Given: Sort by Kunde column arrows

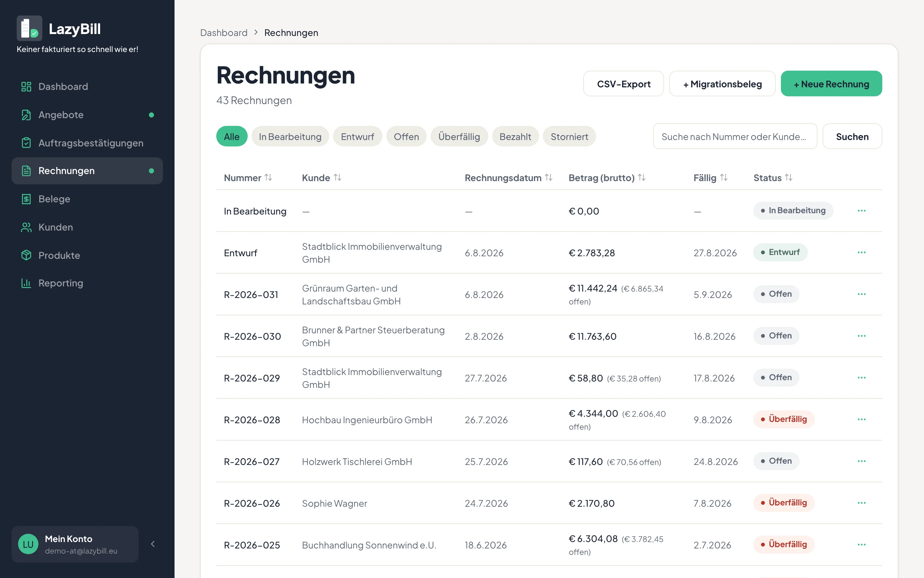Looking at the screenshot, I should point(338,178).
